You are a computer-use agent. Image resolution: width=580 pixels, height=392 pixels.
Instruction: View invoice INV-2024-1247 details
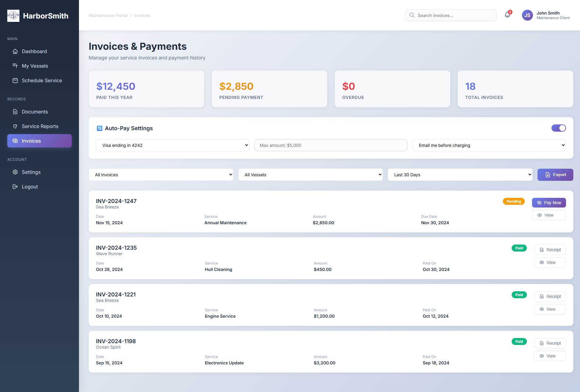click(x=549, y=215)
